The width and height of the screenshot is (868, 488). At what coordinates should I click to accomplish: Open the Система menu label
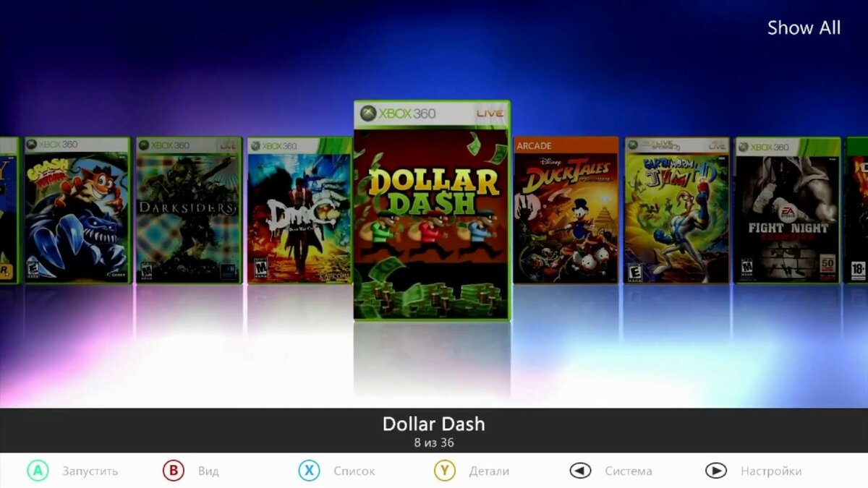pyautogui.click(x=629, y=471)
